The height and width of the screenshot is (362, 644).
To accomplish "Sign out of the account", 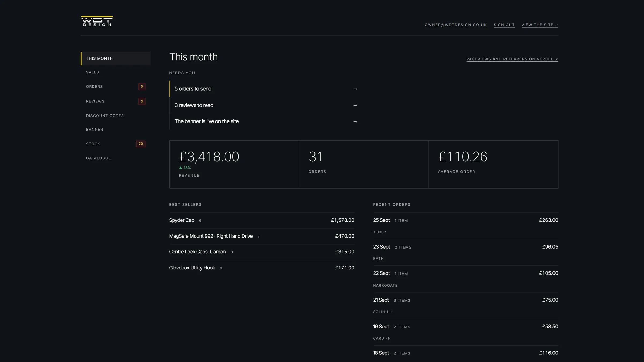I will pos(504,25).
